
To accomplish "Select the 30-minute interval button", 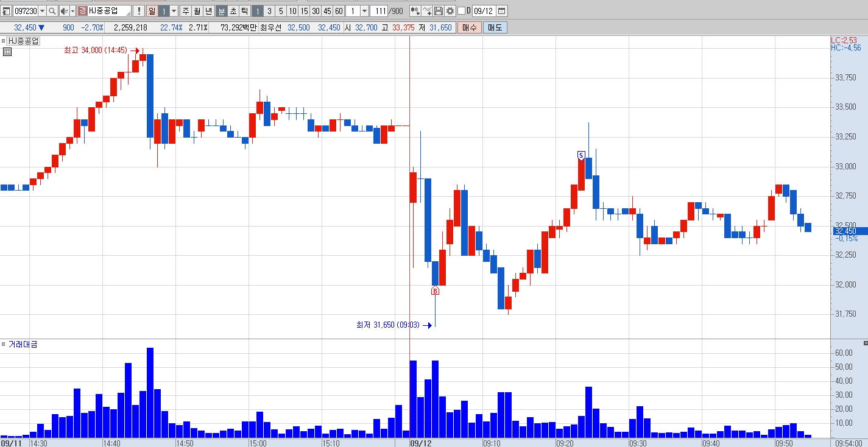I will point(316,11).
